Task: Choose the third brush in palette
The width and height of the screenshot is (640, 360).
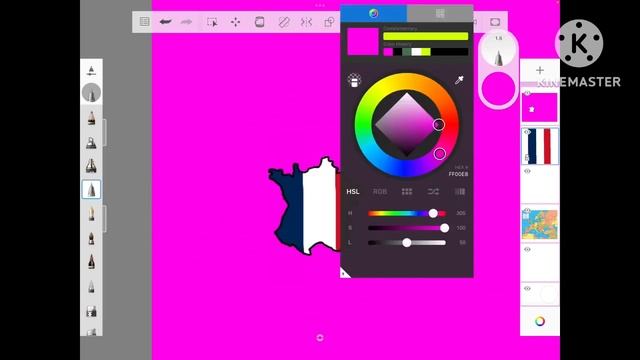Action: coord(91,142)
